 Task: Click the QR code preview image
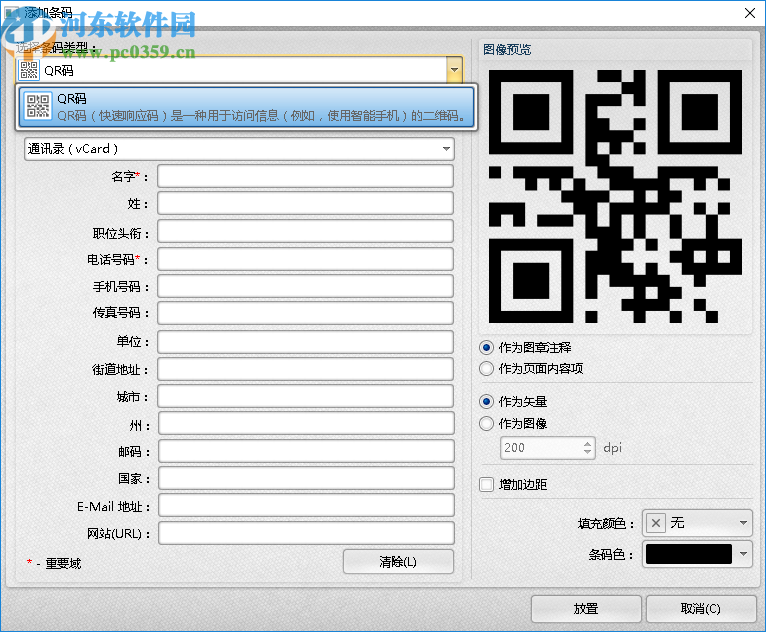tap(615, 197)
